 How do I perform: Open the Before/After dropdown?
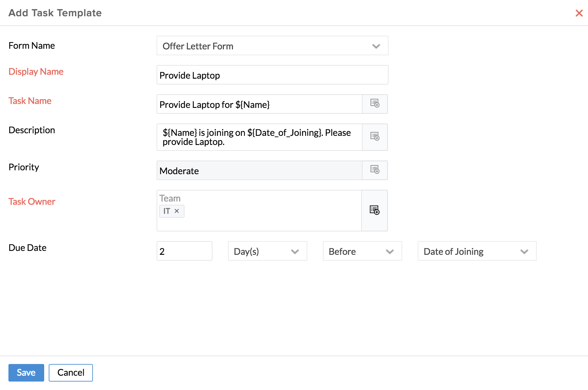362,251
